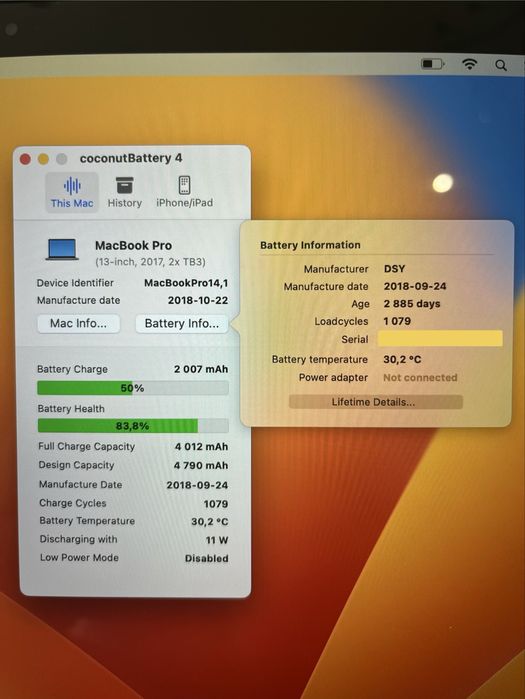Click the 4 790 mAh design capacity value
Image resolution: width=525 pixels, height=699 pixels.
201,465
